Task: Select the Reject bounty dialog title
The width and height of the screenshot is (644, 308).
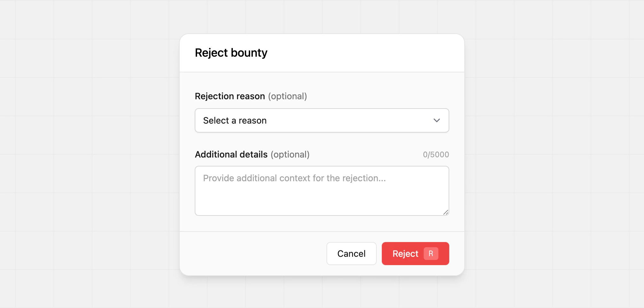Action: coord(231,53)
